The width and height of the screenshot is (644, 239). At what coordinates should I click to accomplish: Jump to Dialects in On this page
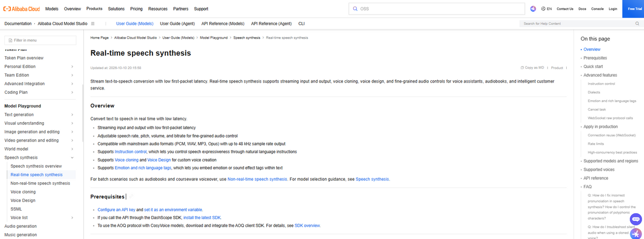pos(594,92)
